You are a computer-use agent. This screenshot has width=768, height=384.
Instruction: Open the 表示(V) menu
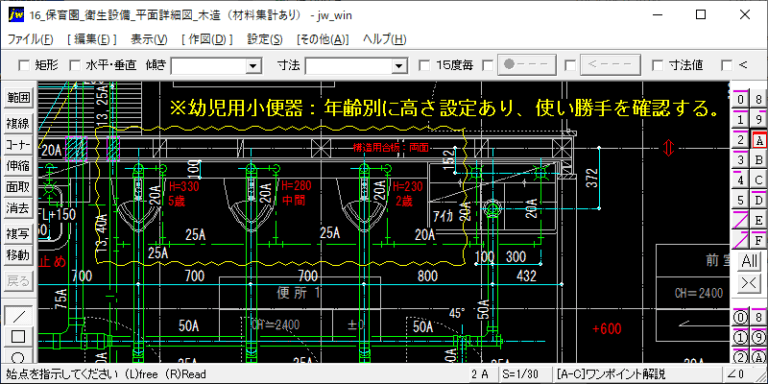coord(149,39)
